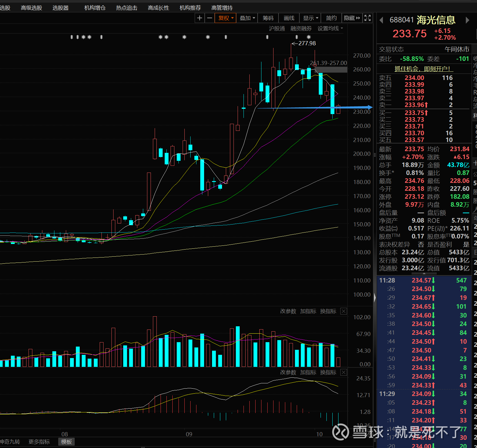
Task: Click 换指标 in the volume panel
Action: [x=328, y=311]
